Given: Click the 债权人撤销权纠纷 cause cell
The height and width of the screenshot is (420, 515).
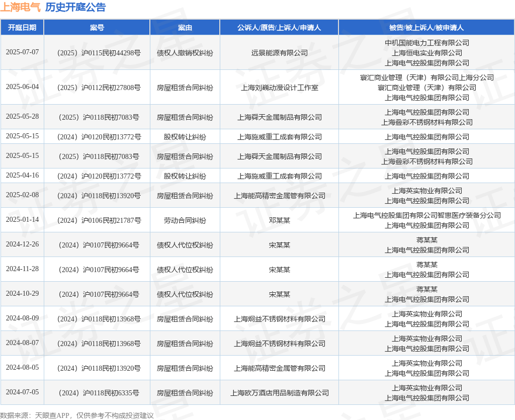Looking at the screenshot, I should 185,53.
